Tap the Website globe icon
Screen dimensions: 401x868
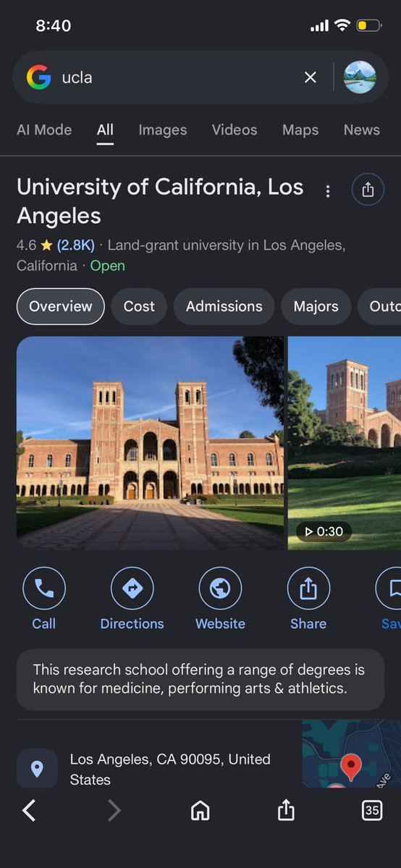point(220,589)
